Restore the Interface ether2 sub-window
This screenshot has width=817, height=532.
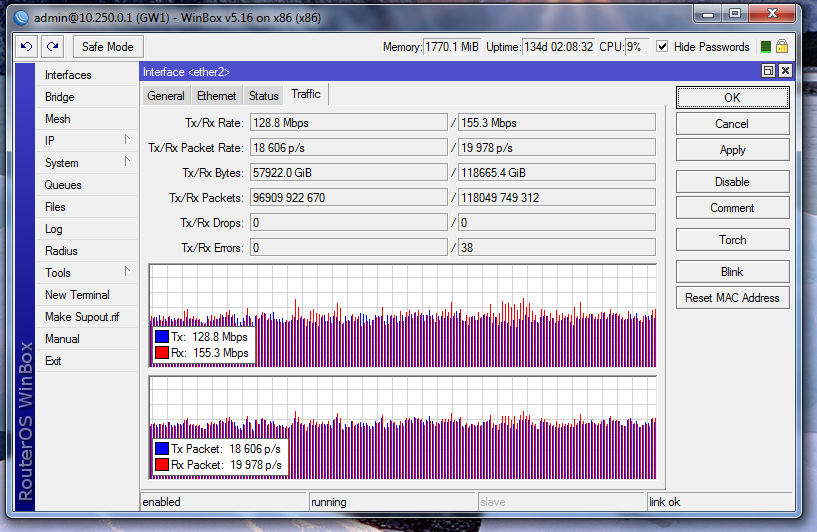tap(768, 71)
